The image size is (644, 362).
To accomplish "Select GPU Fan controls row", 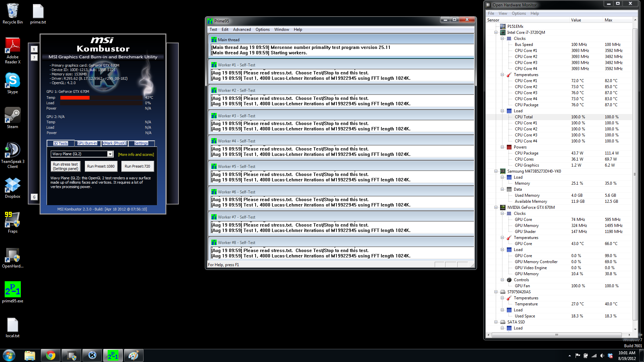I will (x=559, y=286).
